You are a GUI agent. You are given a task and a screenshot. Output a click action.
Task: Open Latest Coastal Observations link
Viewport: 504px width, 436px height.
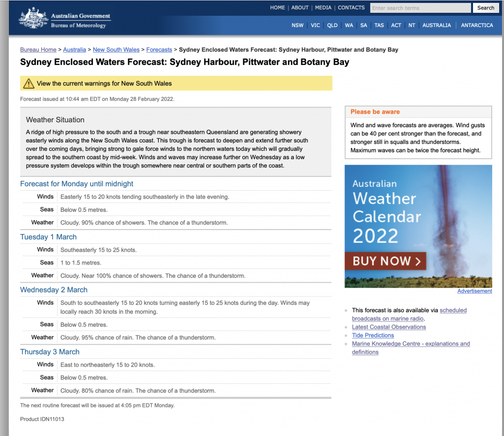[389, 327]
